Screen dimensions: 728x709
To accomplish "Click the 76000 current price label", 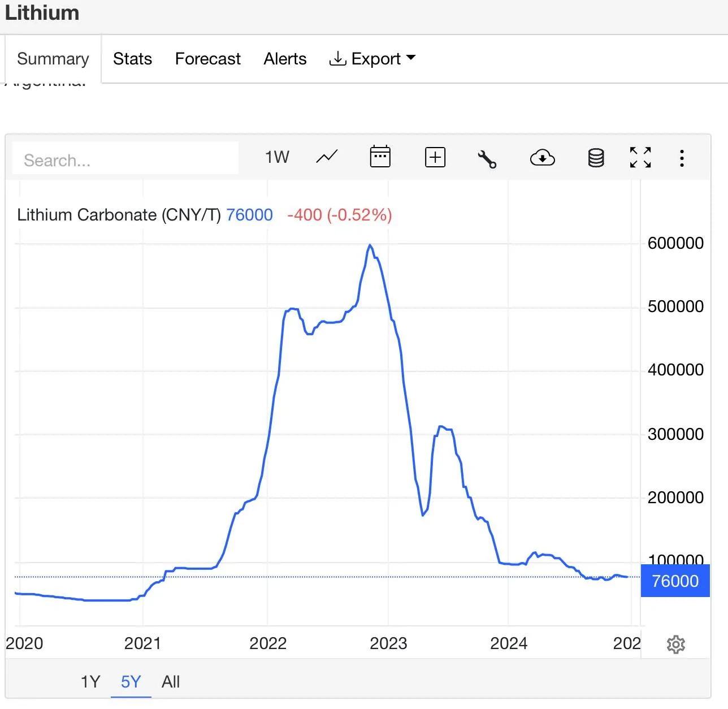I will tap(675, 581).
